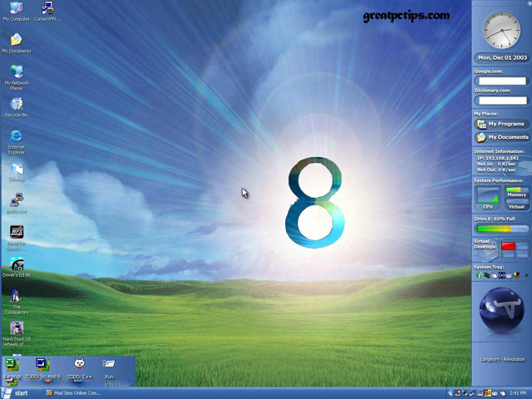532x399 pixels.
Task: Open the Recycle Bin icon
Action: click(x=15, y=105)
